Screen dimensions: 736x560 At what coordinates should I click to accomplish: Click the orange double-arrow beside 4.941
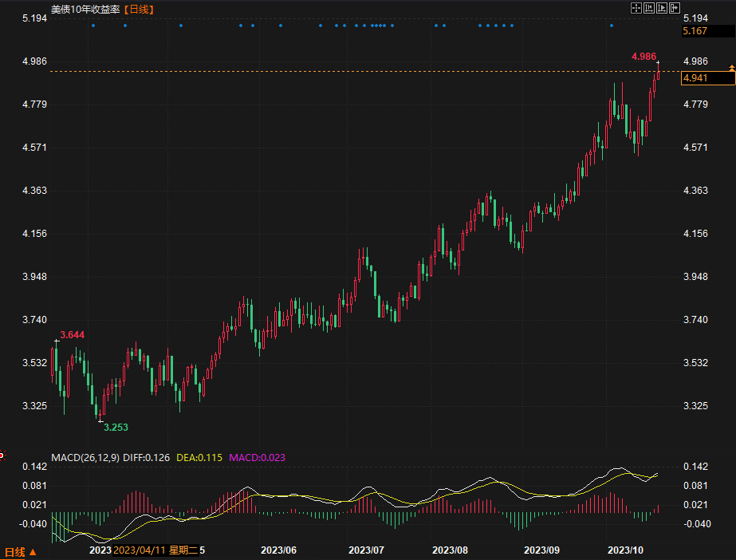(x=732, y=69)
